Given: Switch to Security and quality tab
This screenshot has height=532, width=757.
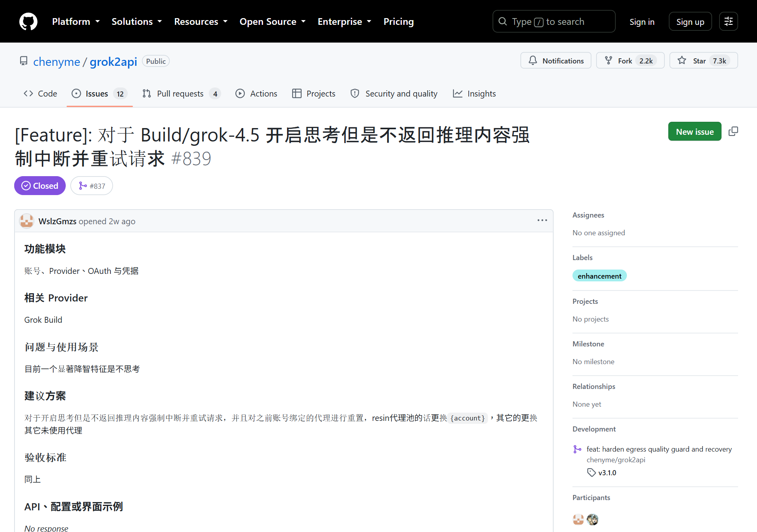Looking at the screenshot, I should (x=394, y=93).
